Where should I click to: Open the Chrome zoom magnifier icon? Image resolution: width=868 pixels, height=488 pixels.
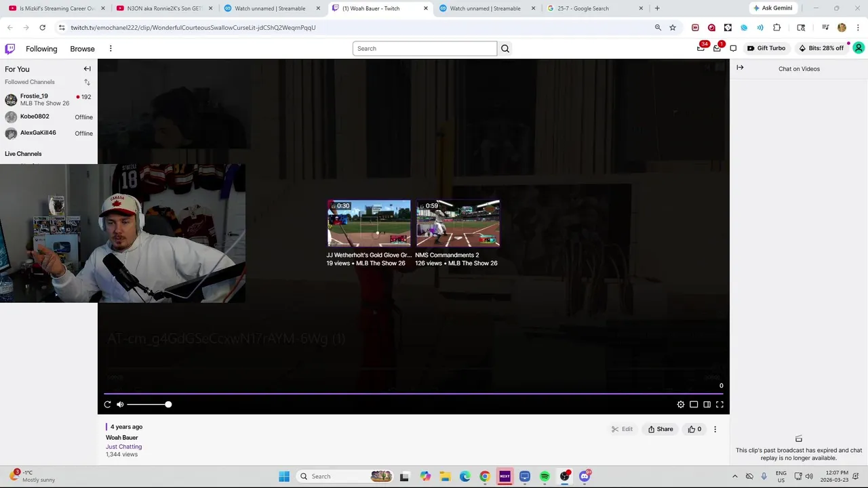(658, 28)
